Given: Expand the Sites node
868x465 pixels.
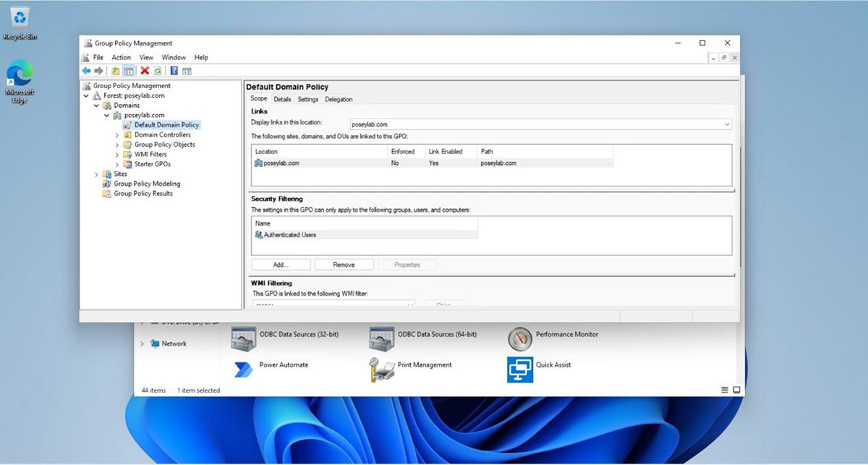Looking at the screenshot, I should click(x=96, y=174).
